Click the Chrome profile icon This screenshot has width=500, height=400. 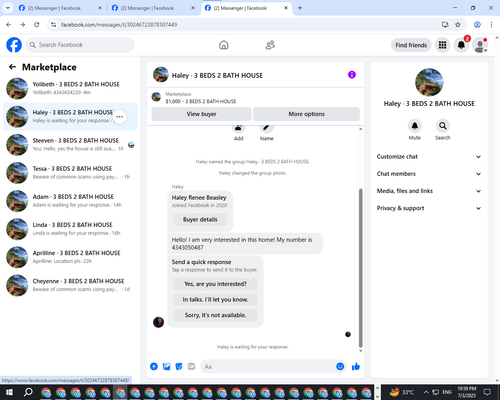coord(477,25)
